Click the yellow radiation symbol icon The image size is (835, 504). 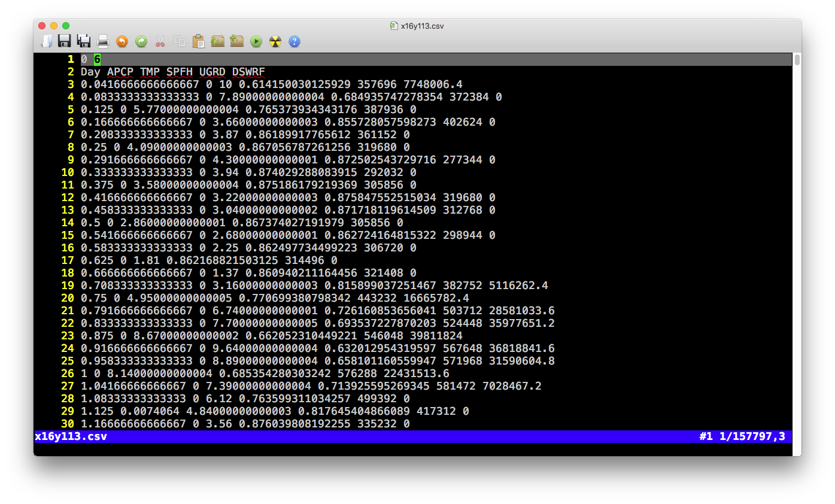tap(275, 41)
